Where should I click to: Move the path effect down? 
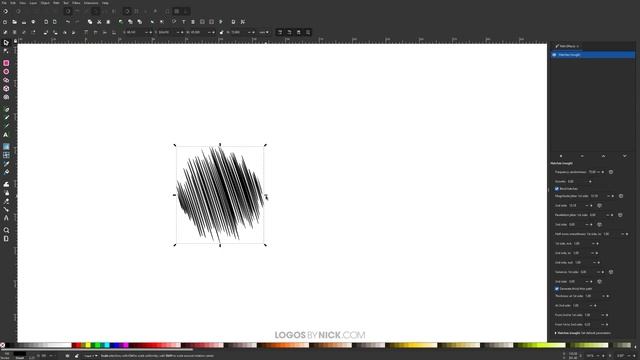(624, 156)
